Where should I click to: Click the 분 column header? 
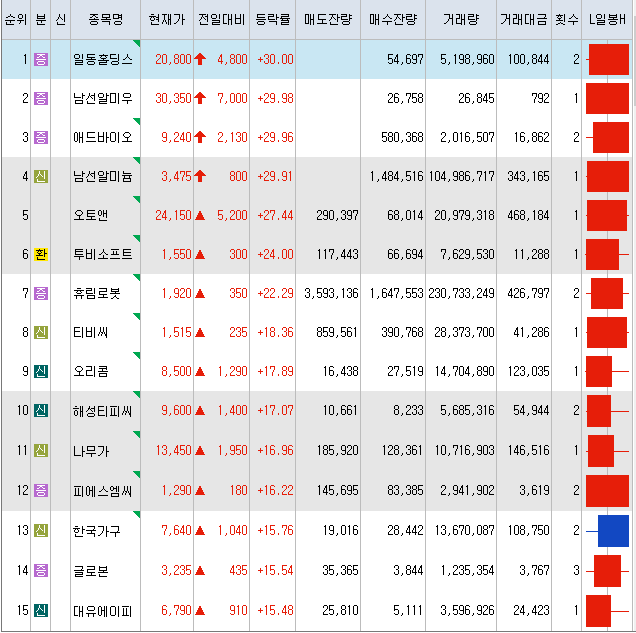41,19
